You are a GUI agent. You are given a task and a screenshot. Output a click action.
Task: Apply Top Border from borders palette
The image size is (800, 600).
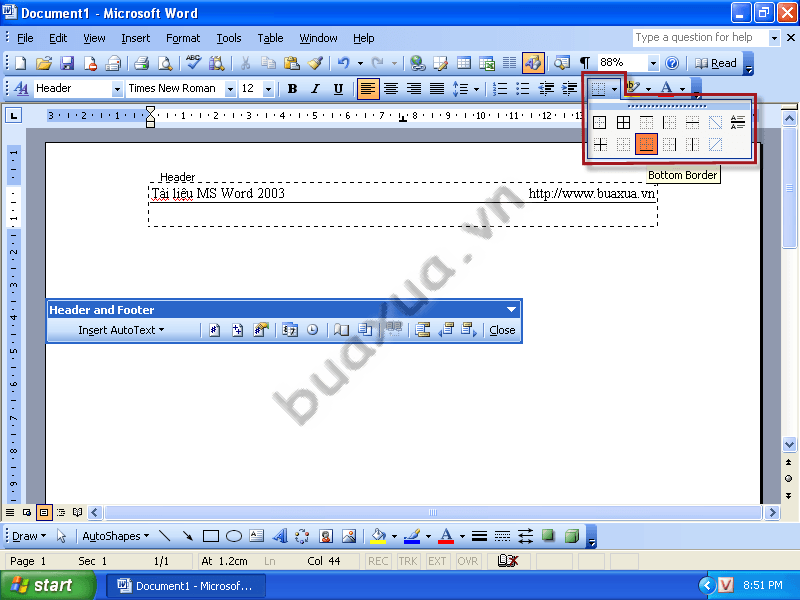646,122
